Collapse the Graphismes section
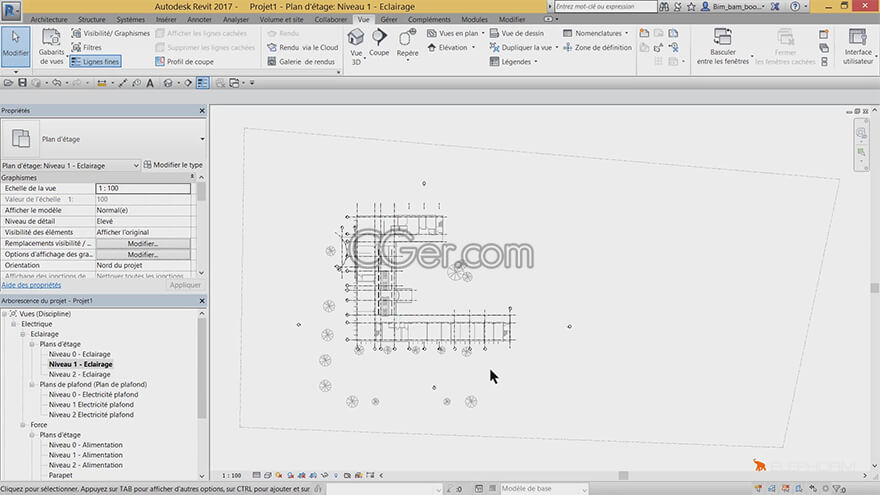This screenshot has height=495, width=880. (x=192, y=177)
